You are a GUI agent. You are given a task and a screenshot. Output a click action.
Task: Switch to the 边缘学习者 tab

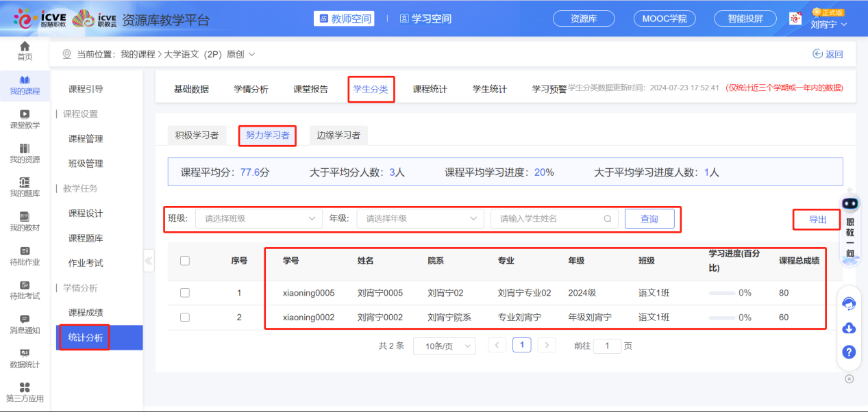pos(338,136)
